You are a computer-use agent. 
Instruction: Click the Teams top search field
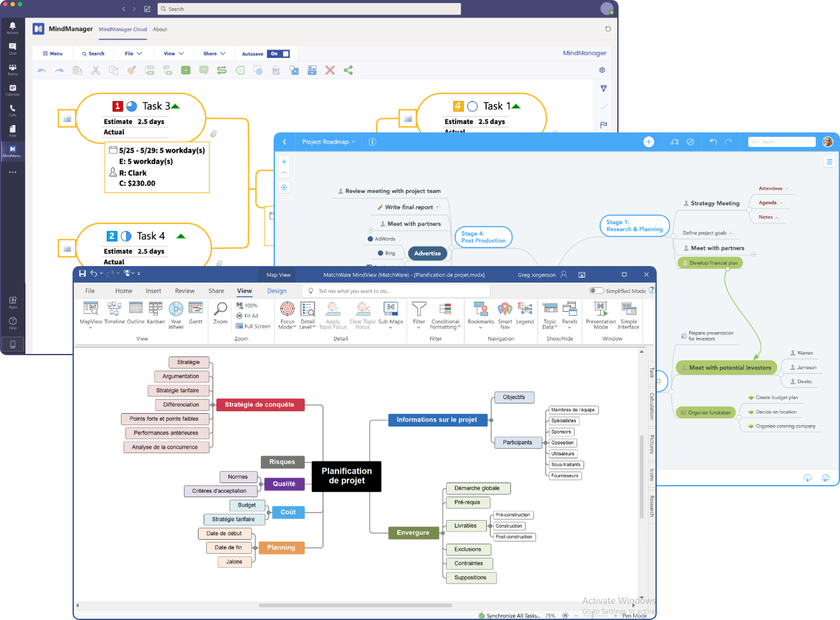(x=309, y=9)
